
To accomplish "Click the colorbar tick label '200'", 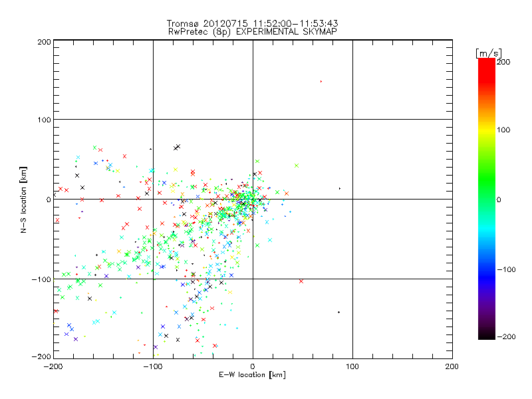I will (x=503, y=62).
